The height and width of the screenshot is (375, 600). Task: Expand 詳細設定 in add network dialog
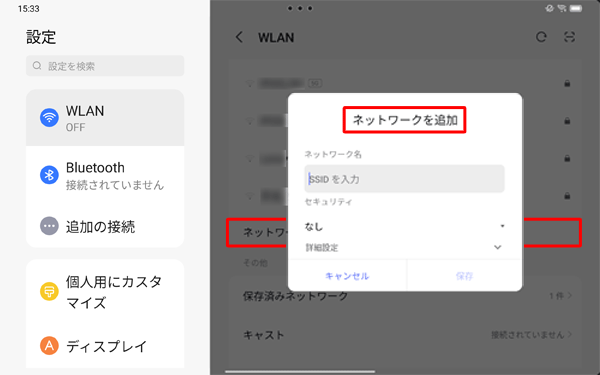point(404,248)
